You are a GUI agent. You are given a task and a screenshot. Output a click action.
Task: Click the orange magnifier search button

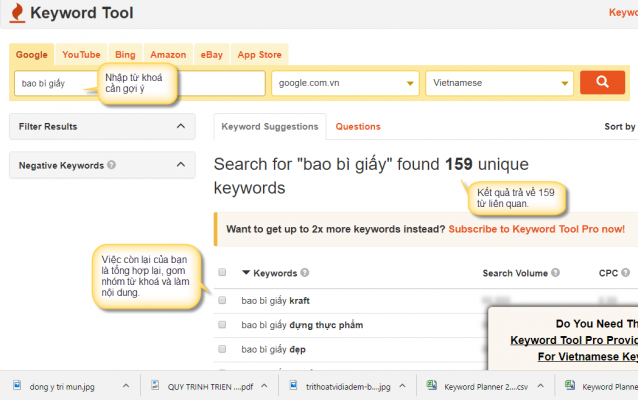click(602, 83)
